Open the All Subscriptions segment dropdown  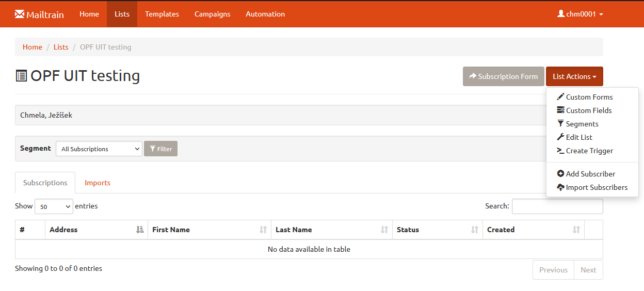pos(99,149)
